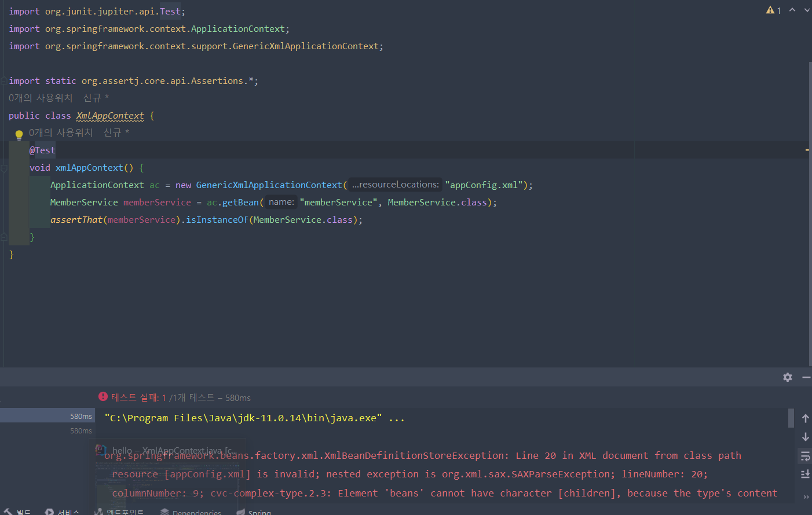Click the "appConfig.xml" string literal
Viewport: 812px width, 515px height.
click(x=484, y=185)
